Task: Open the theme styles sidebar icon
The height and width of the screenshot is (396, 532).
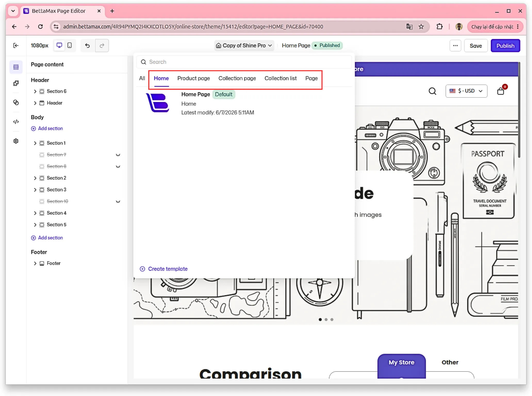Action: coord(16,103)
